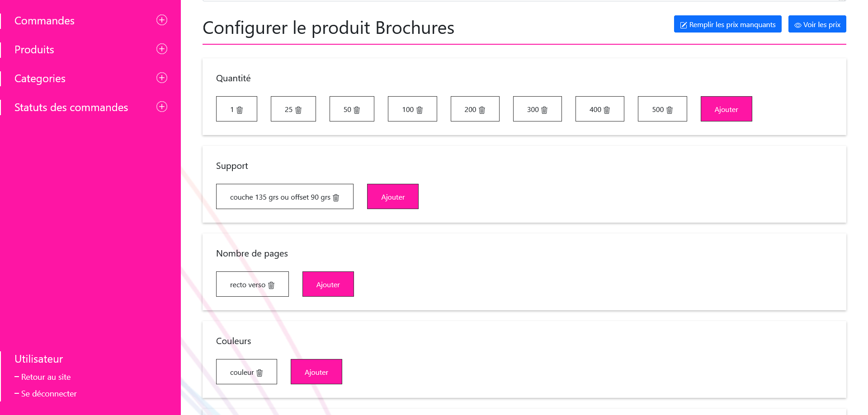The height and width of the screenshot is (415, 868).
Task: Delete quantity 1 using the trash icon
Action: 240,109
